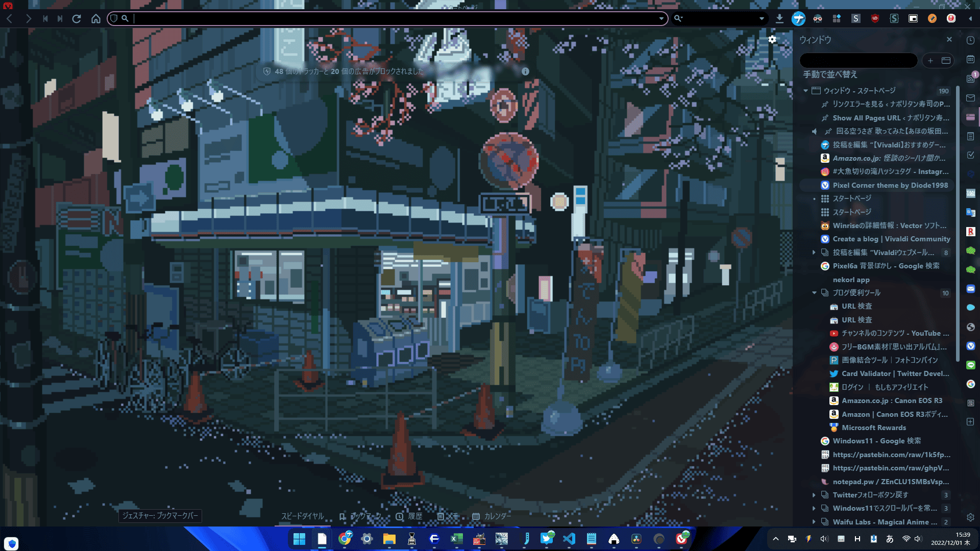Go to the home page

point(95,19)
